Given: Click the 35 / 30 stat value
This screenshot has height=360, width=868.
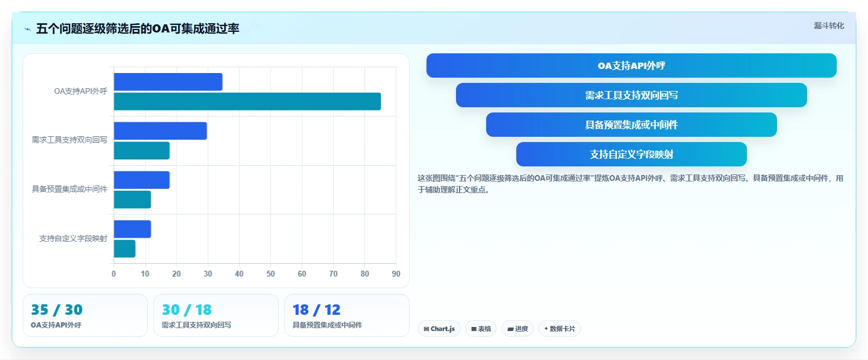Looking at the screenshot, I should pos(57,310).
